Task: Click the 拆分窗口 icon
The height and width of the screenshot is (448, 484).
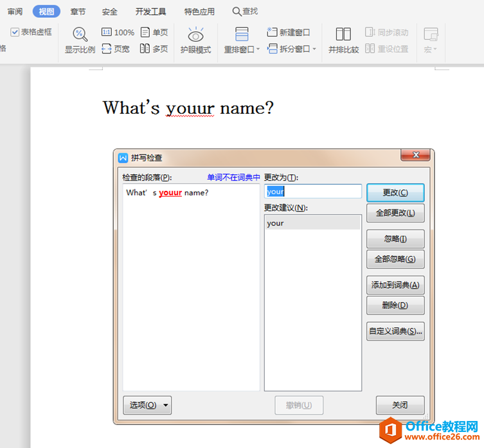Action: pos(273,49)
